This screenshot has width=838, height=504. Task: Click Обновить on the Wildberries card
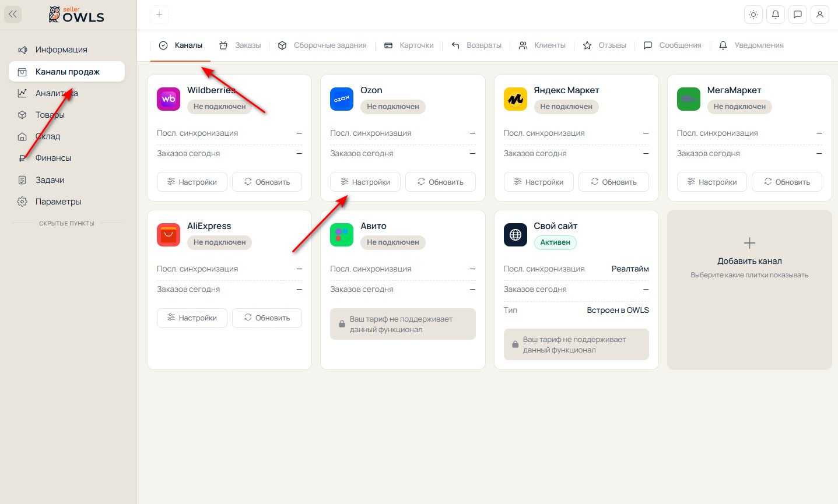pos(267,182)
